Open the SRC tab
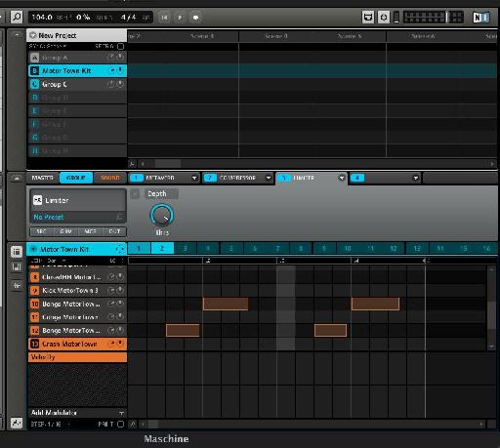Viewport: 500px width, 448px height. pyautogui.click(x=42, y=231)
